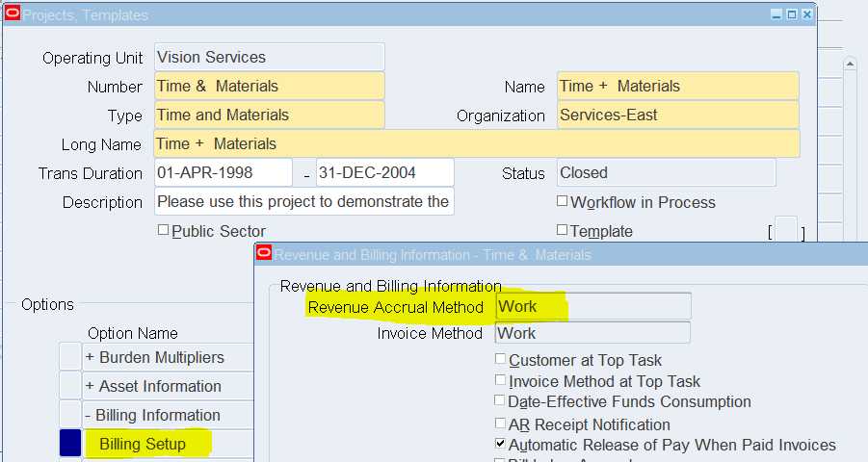Collapse the Billing Information option
The height and width of the screenshot is (462, 868).
pyautogui.click(x=88, y=415)
